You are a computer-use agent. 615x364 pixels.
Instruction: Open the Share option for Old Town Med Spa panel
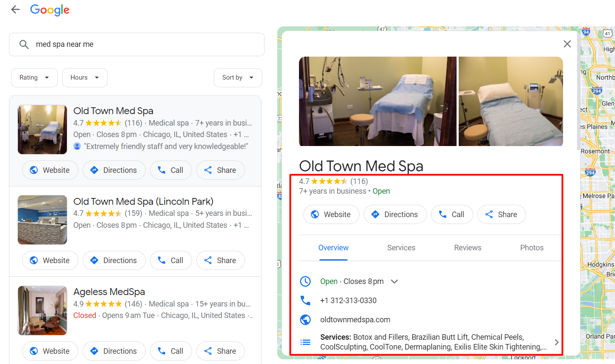(501, 214)
